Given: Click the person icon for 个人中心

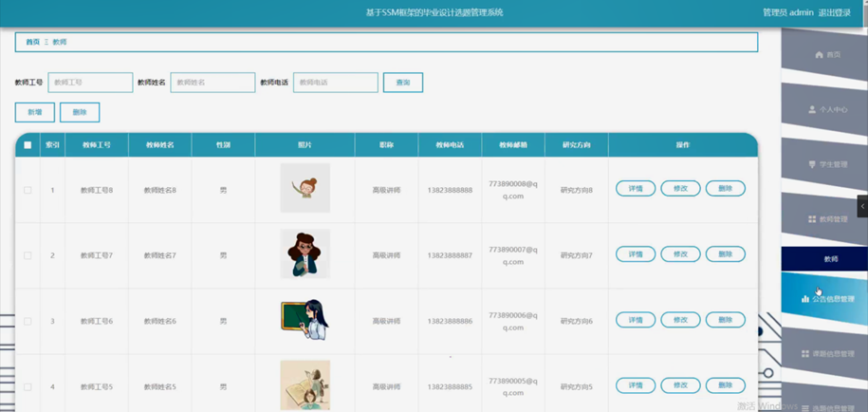Looking at the screenshot, I should tap(812, 110).
